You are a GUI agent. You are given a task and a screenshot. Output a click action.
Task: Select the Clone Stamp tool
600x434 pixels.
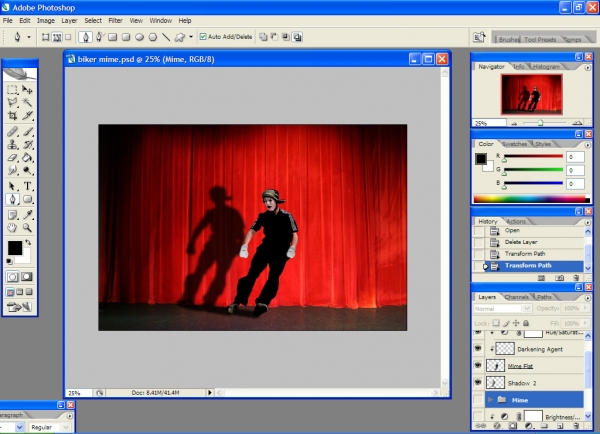click(x=12, y=145)
